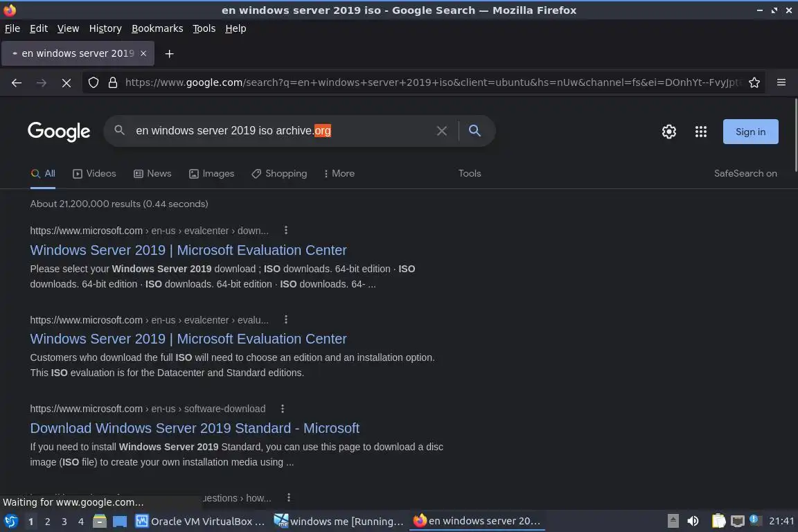Go back to the previous page

pos(17,82)
